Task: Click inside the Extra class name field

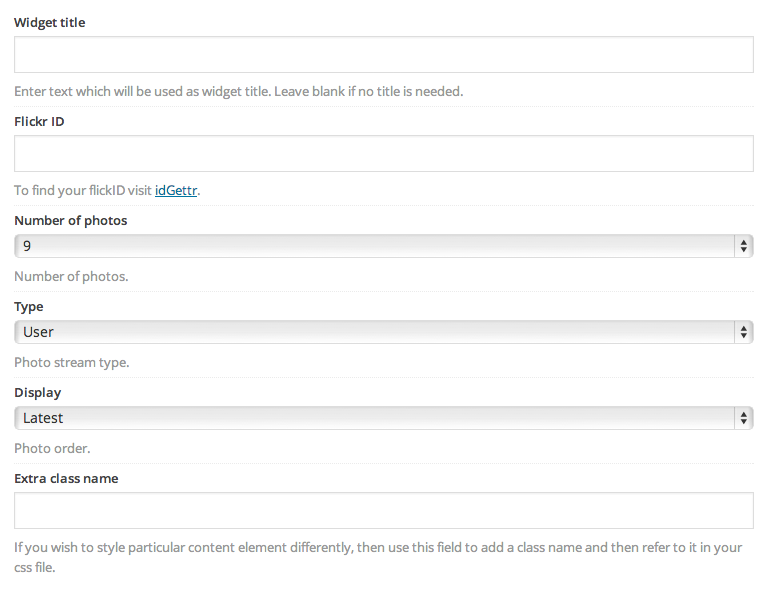Action: tap(384, 510)
